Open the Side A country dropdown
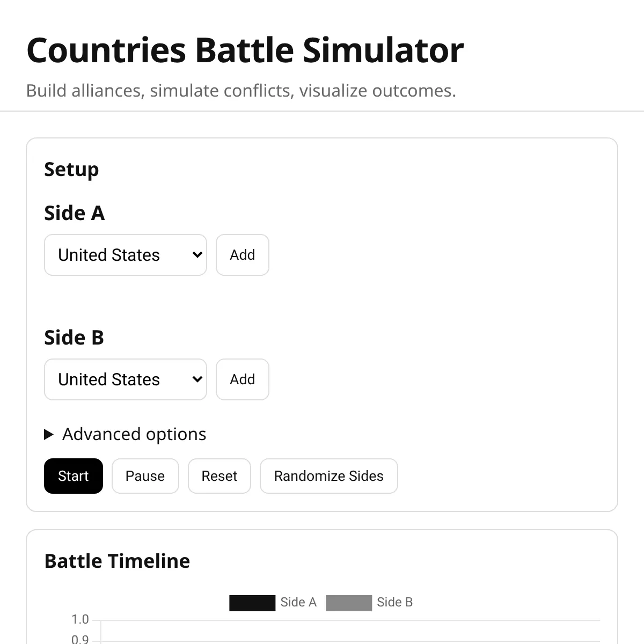Screen dimensions: 644x644 pos(125,255)
